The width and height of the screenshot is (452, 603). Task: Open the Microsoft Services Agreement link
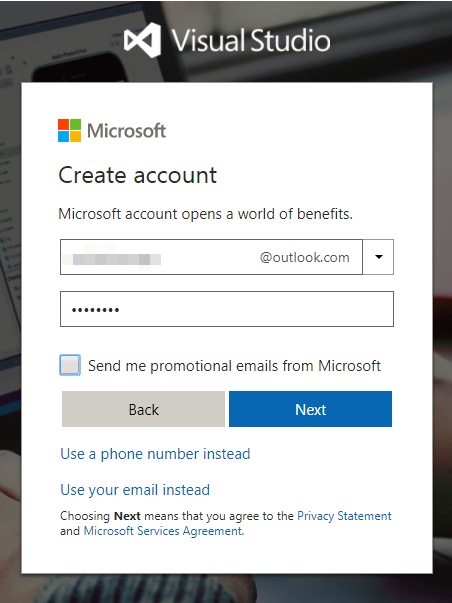(163, 531)
